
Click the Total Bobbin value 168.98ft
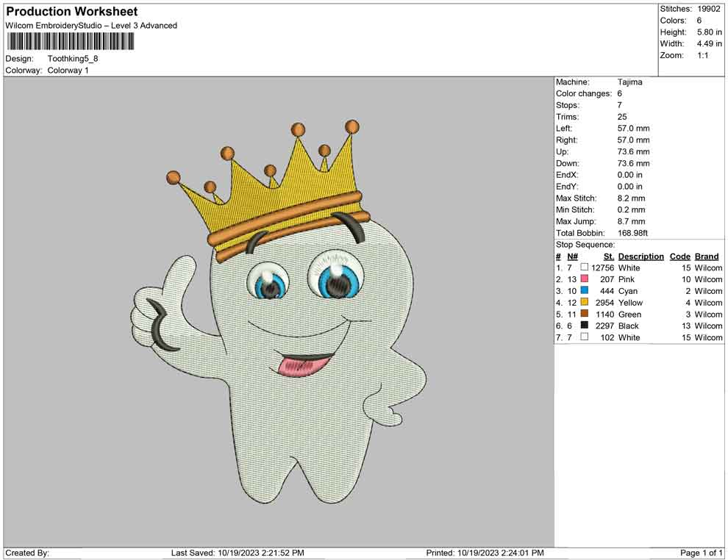[x=632, y=233]
